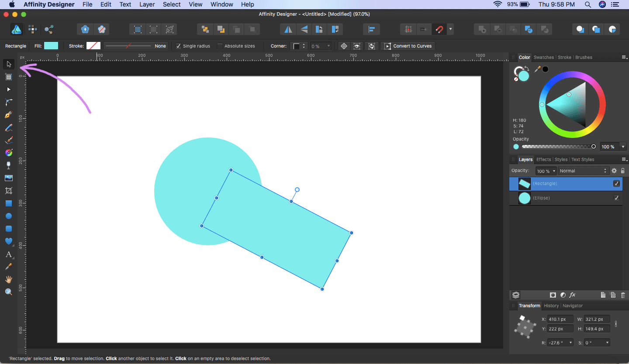Viewport: 629px width, 364px height.
Task: Activate the Zoom tool
Action: (9, 292)
